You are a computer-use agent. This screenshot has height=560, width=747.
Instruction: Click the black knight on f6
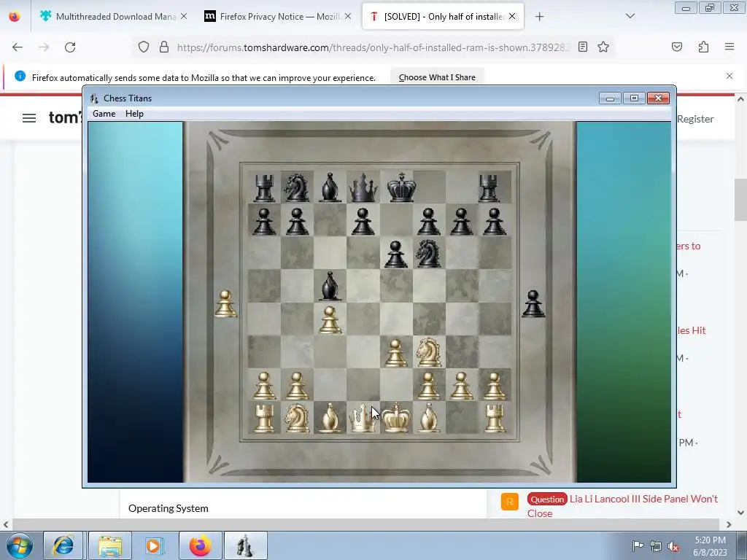(428, 253)
